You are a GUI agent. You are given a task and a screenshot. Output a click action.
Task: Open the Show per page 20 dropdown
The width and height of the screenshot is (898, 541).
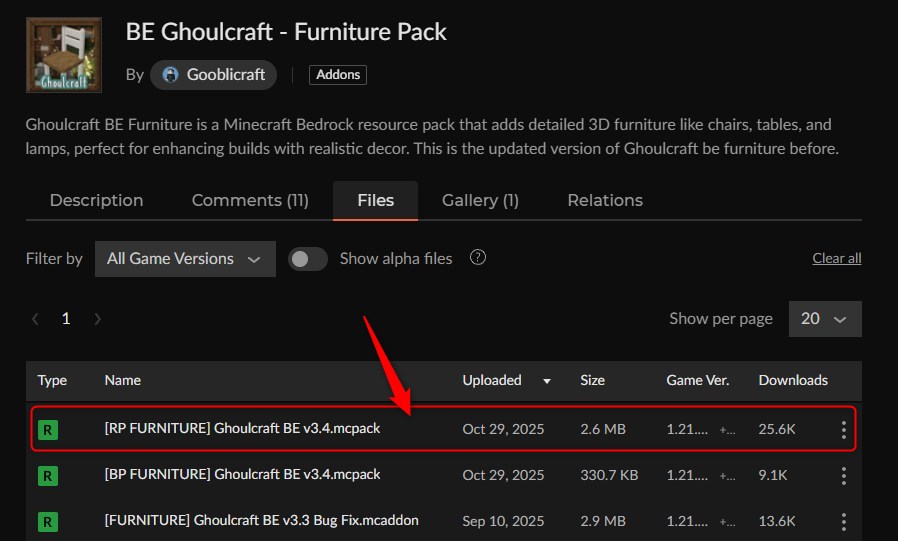coord(825,319)
